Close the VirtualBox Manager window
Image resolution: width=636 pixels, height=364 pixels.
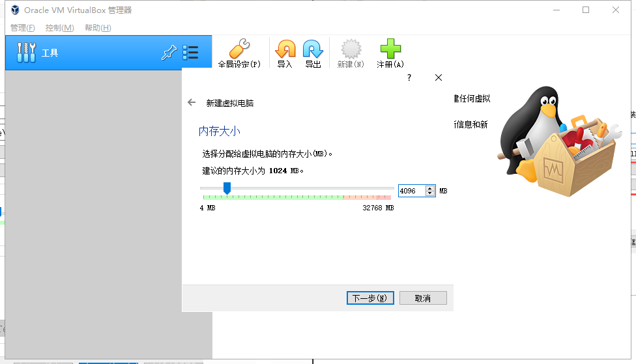[616, 10]
